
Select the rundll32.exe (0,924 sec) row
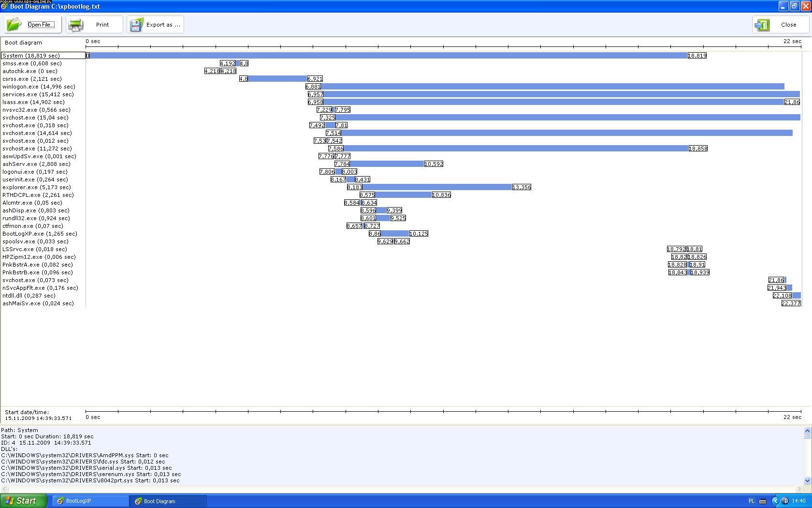tap(36, 218)
